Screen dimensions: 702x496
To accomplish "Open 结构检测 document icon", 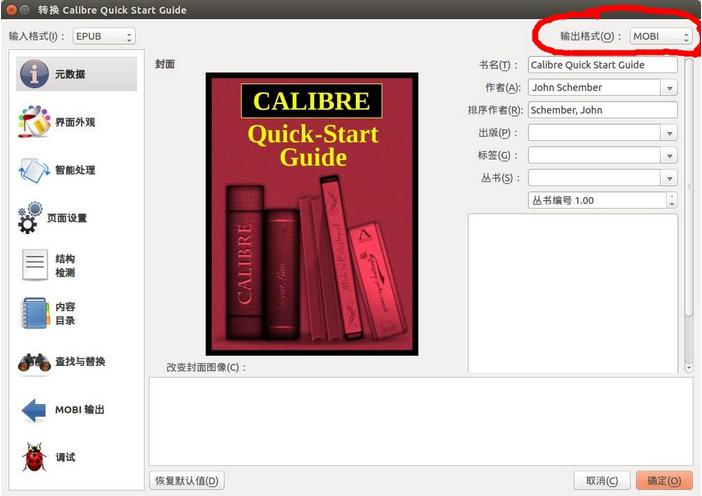I will click(34, 265).
